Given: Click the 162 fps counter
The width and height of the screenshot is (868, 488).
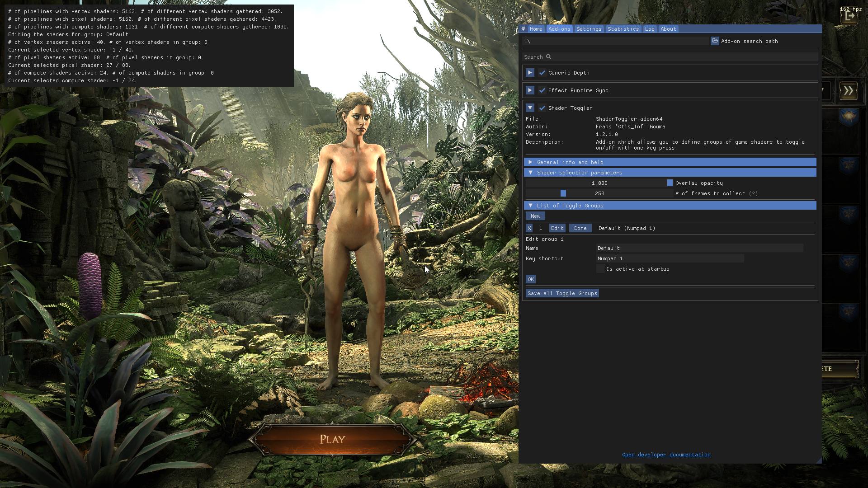Looking at the screenshot, I should [x=851, y=9].
